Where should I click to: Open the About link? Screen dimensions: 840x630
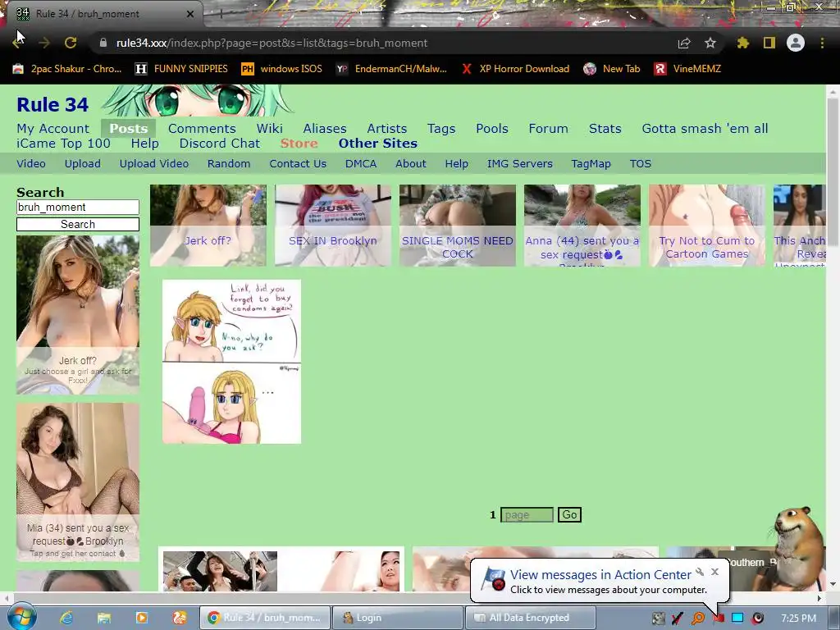point(411,164)
